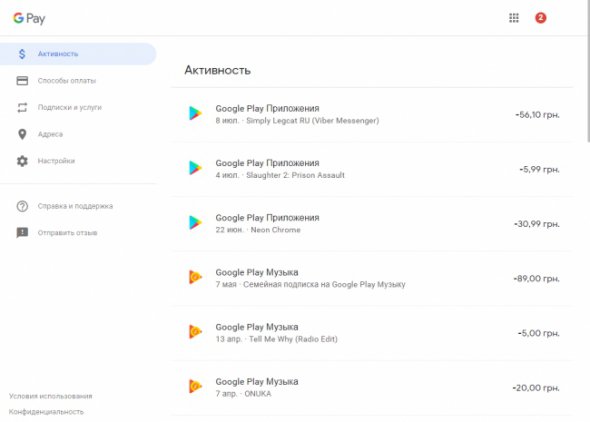This screenshot has width=590, height=422.
Task: Click the feedback speech bubble icon
Action: pyautogui.click(x=22, y=233)
